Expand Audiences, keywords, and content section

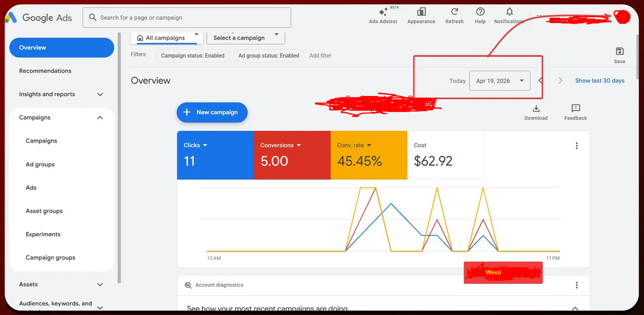100,307
